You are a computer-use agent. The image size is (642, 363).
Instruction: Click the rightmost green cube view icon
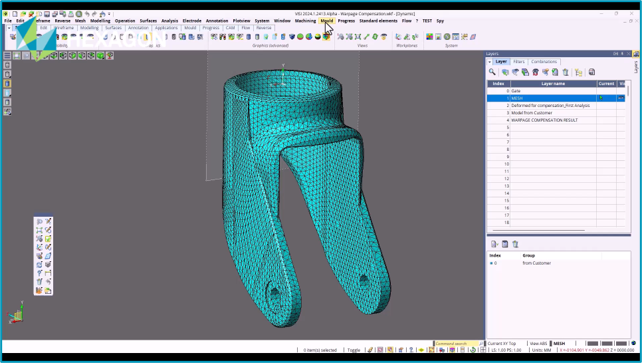[101, 56]
